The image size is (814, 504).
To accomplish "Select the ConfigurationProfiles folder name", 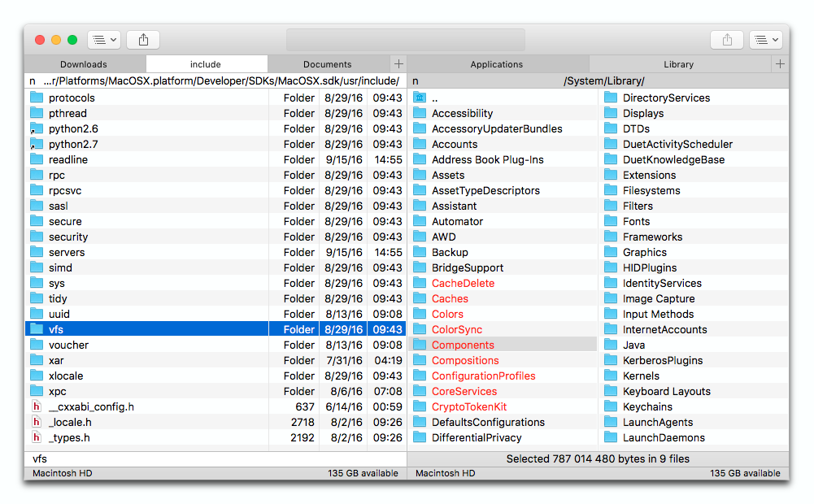I will pos(483,376).
